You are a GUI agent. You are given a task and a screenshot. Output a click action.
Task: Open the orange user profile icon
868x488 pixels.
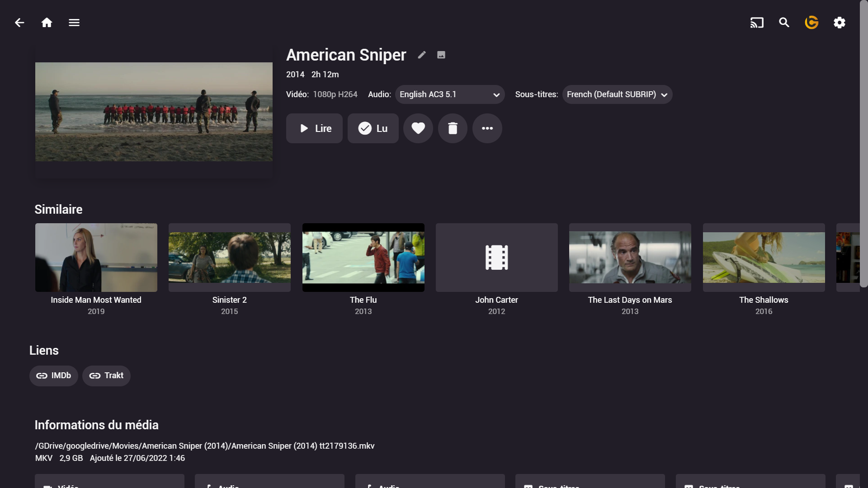click(x=811, y=23)
